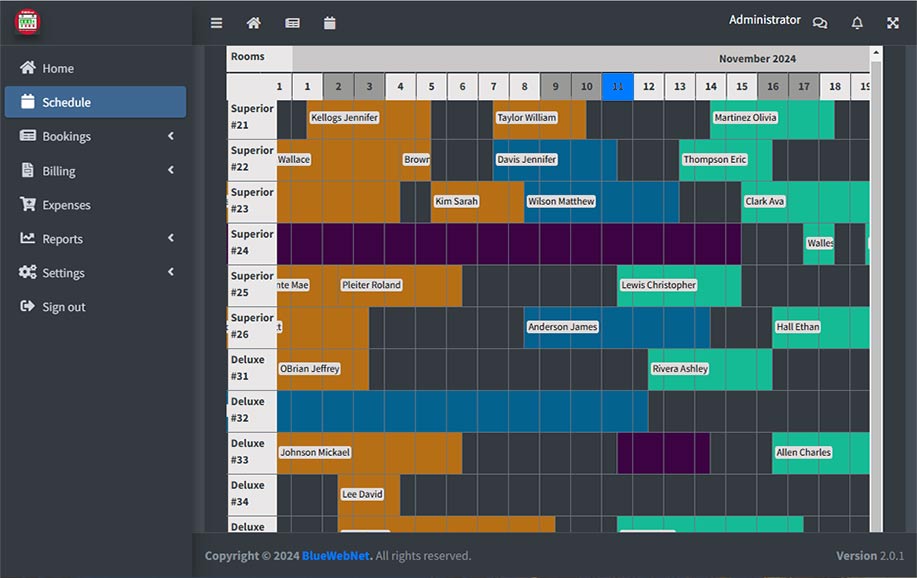Select room row Superior #24

click(252, 242)
